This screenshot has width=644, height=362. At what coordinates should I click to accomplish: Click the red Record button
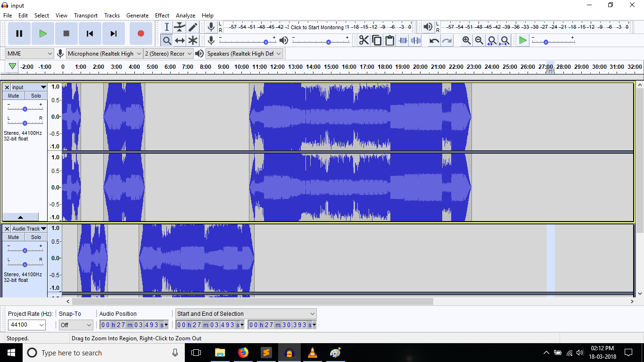click(x=140, y=33)
